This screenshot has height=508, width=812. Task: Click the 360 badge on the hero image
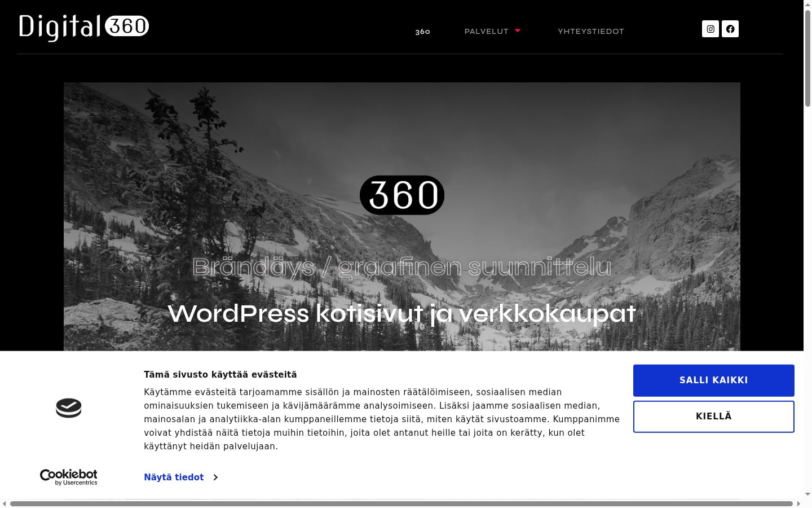click(402, 195)
